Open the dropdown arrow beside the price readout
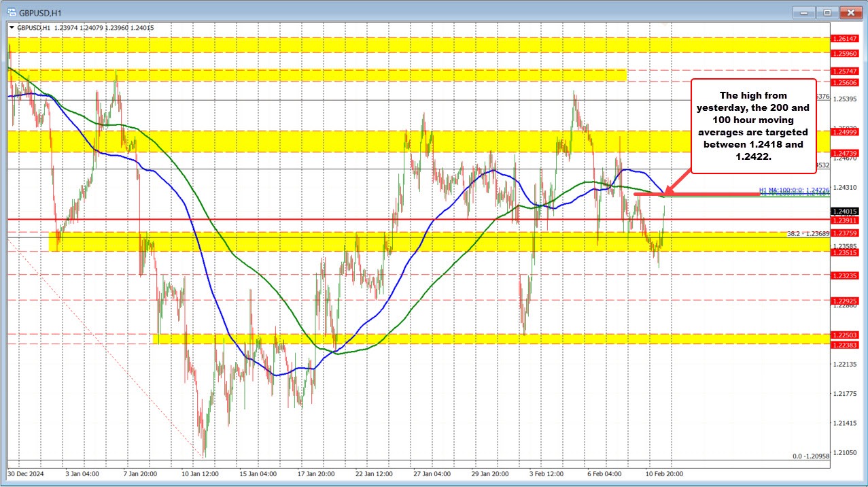Screen dimensions: 868x487 pyautogui.click(x=12, y=27)
